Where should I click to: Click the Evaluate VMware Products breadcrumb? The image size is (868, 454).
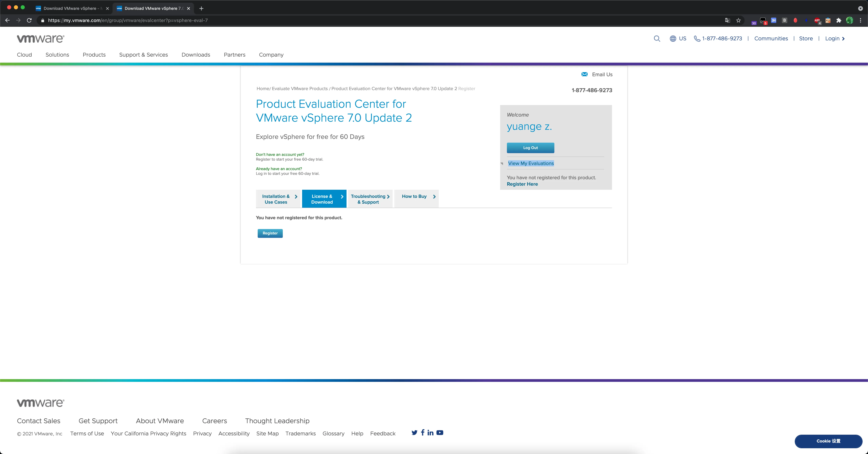[300, 89]
